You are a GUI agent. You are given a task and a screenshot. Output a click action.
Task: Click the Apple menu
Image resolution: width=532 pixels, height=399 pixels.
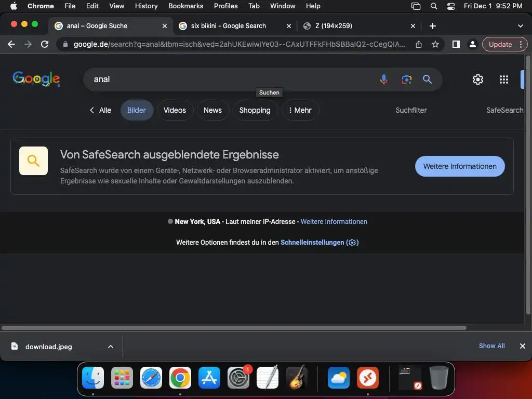tap(14, 6)
